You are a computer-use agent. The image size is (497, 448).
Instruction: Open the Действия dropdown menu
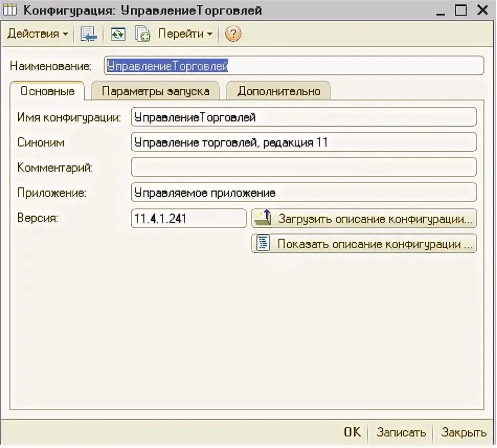(38, 33)
